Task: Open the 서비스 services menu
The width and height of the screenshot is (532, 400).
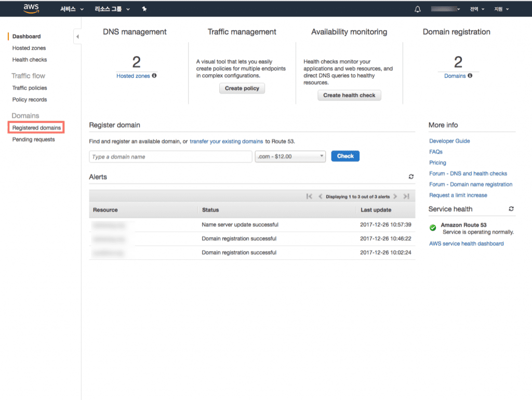Action: (x=72, y=9)
